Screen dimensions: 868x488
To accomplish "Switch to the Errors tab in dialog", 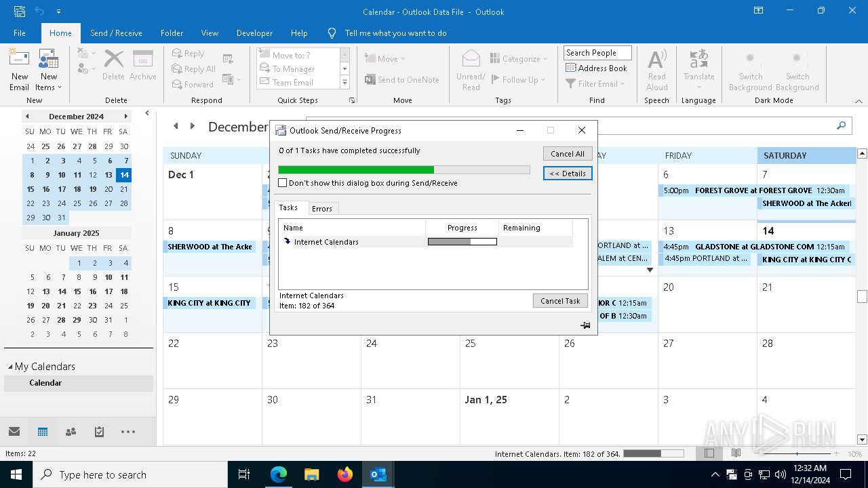I will tap(322, 209).
